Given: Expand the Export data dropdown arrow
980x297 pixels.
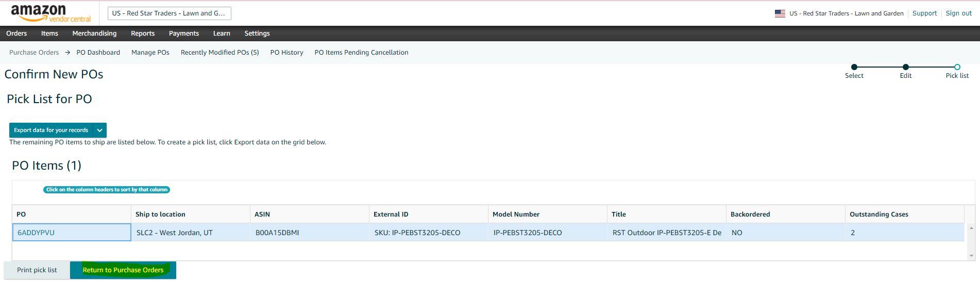Looking at the screenshot, I should click(99, 130).
